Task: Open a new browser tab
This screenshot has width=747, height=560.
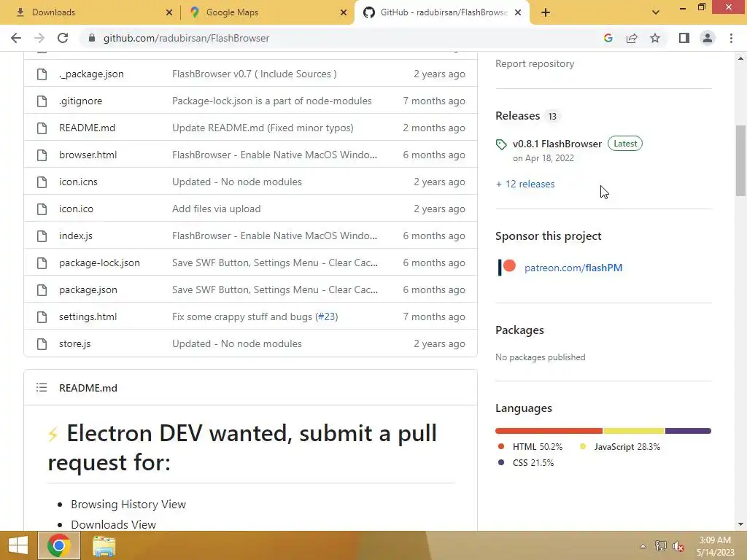Action: pos(546,12)
